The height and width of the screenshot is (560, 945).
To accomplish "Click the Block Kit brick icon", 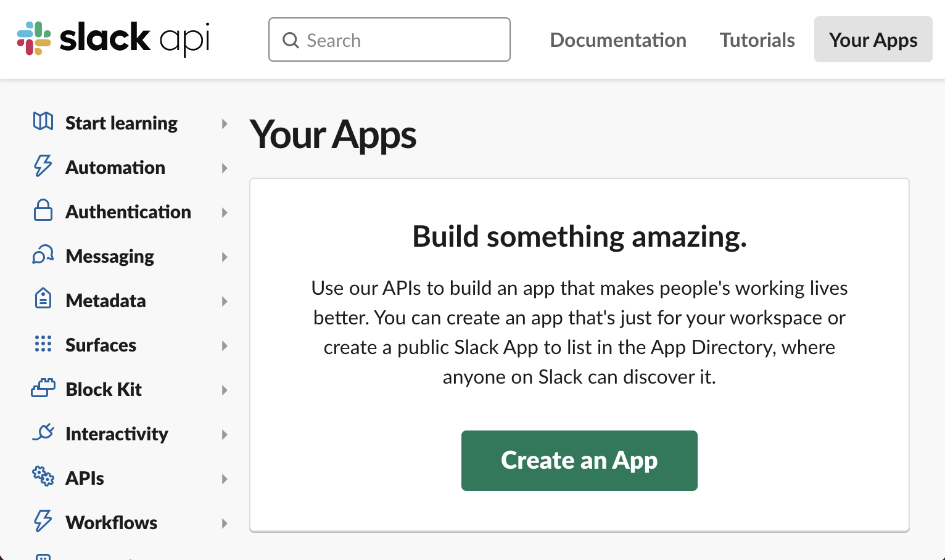I will coord(43,388).
